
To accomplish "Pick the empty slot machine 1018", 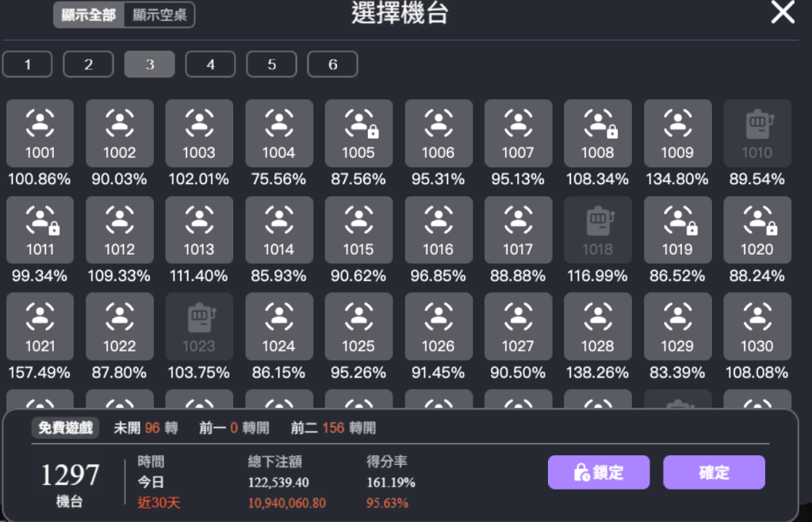I will tap(597, 229).
